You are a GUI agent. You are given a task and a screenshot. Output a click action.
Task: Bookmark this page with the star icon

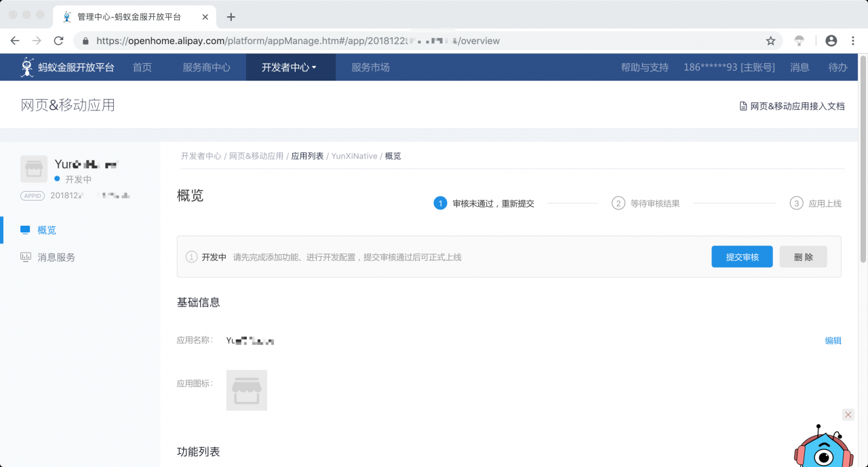[770, 41]
